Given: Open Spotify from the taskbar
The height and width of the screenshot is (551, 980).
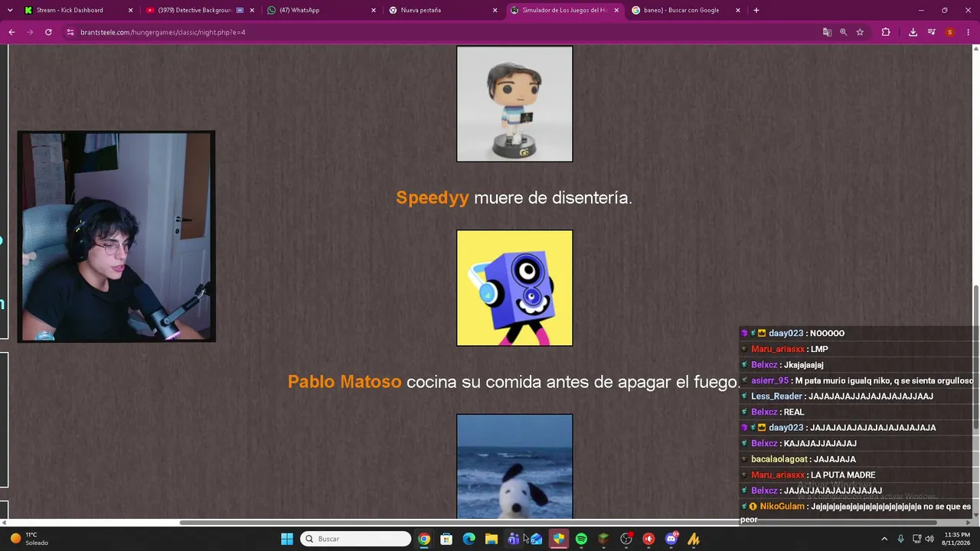Looking at the screenshot, I should coord(581,539).
